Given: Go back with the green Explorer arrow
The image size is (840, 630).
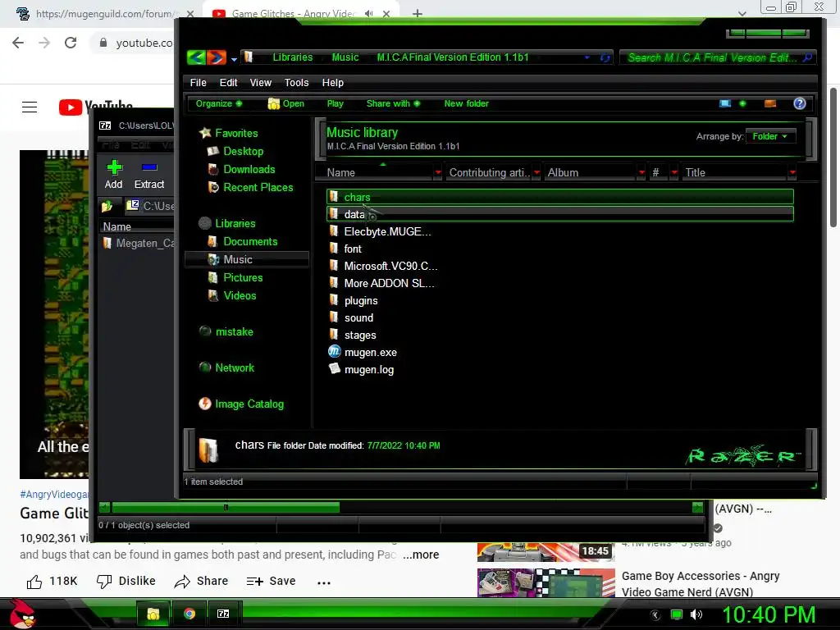Looking at the screenshot, I should [x=196, y=57].
